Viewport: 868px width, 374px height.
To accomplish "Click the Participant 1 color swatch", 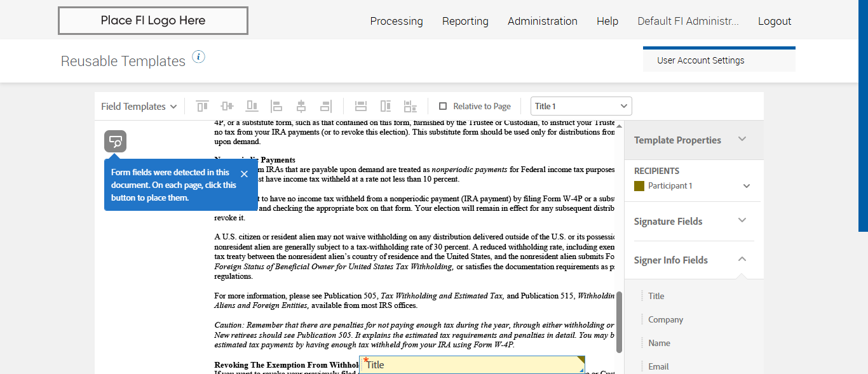I will pyautogui.click(x=639, y=186).
